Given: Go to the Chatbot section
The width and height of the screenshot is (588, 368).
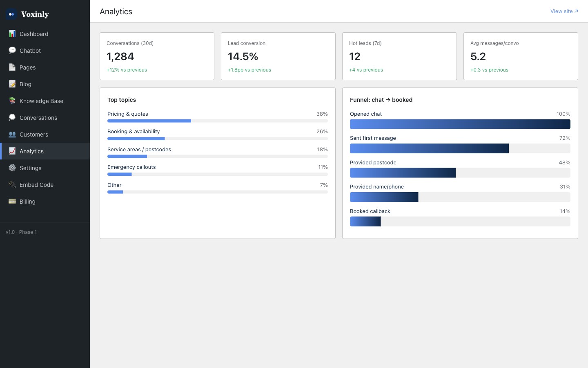Looking at the screenshot, I should [45, 51].
